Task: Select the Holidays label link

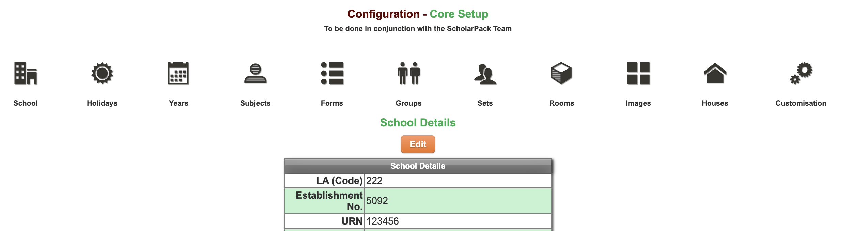Action: tap(102, 103)
